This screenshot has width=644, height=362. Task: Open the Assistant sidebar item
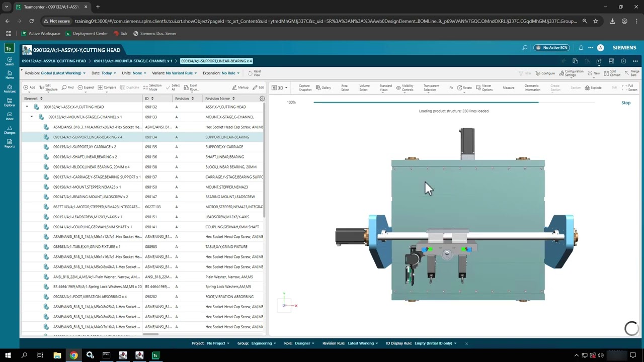(x=10, y=88)
